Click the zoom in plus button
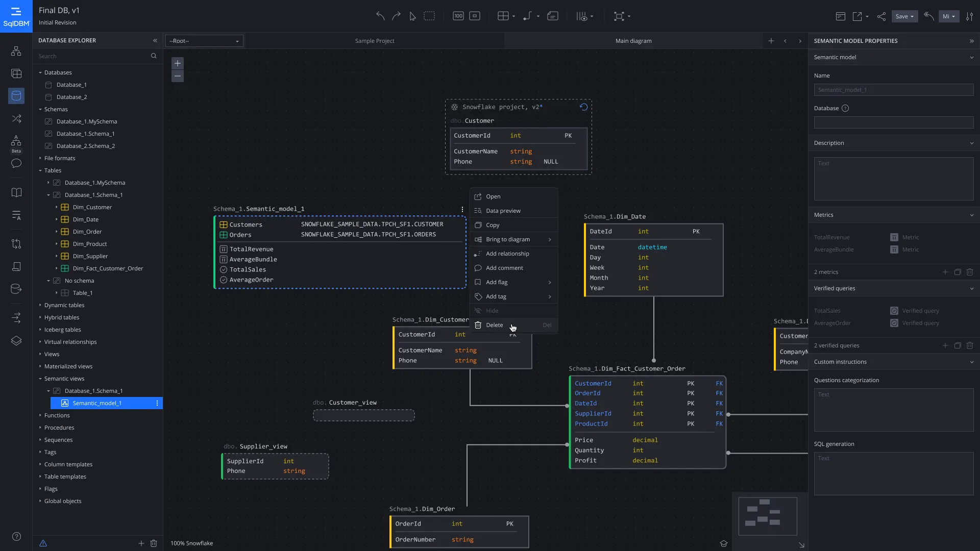The height and width of the screenshot is (551, 980). point(177,63)
